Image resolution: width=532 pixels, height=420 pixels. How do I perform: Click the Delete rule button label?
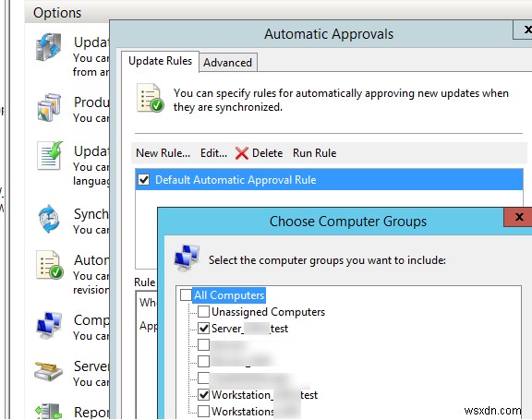click(x=267, y=153)
